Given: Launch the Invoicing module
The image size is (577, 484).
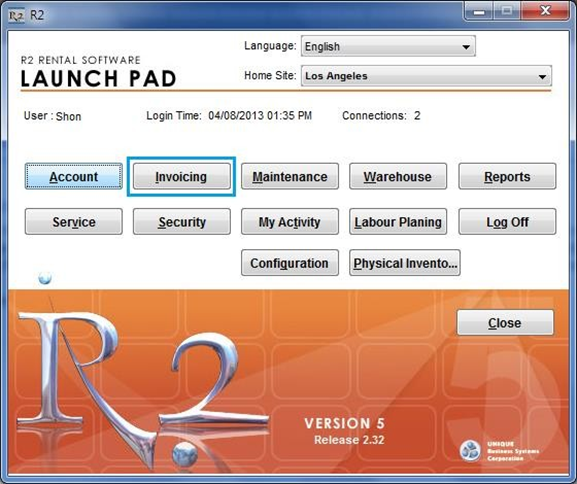Looking at the screenshot, I should (x=181, y=177).
